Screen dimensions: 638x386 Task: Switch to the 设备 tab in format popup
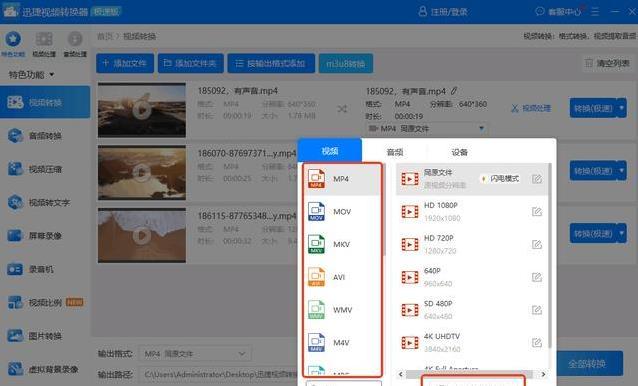pos(459,152)
